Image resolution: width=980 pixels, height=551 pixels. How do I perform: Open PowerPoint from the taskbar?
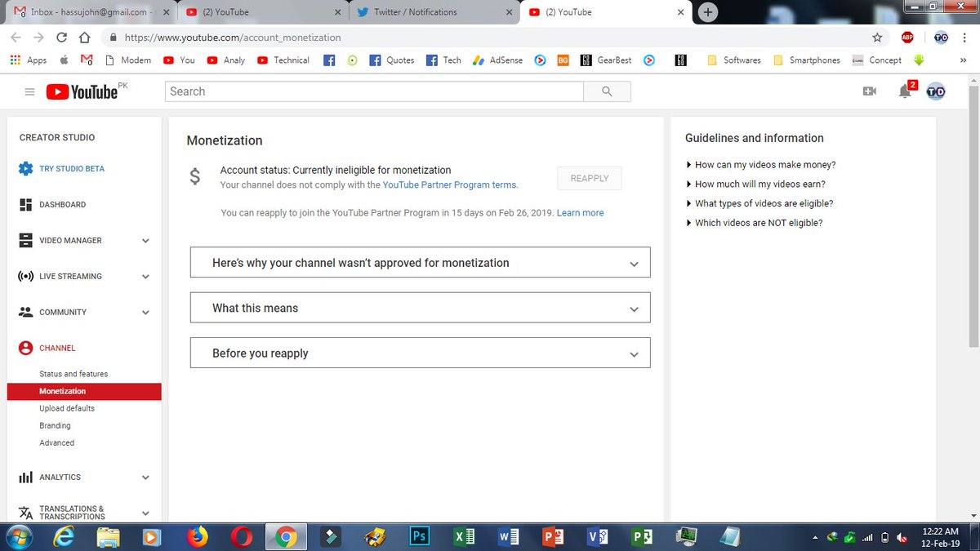point(553,536)
